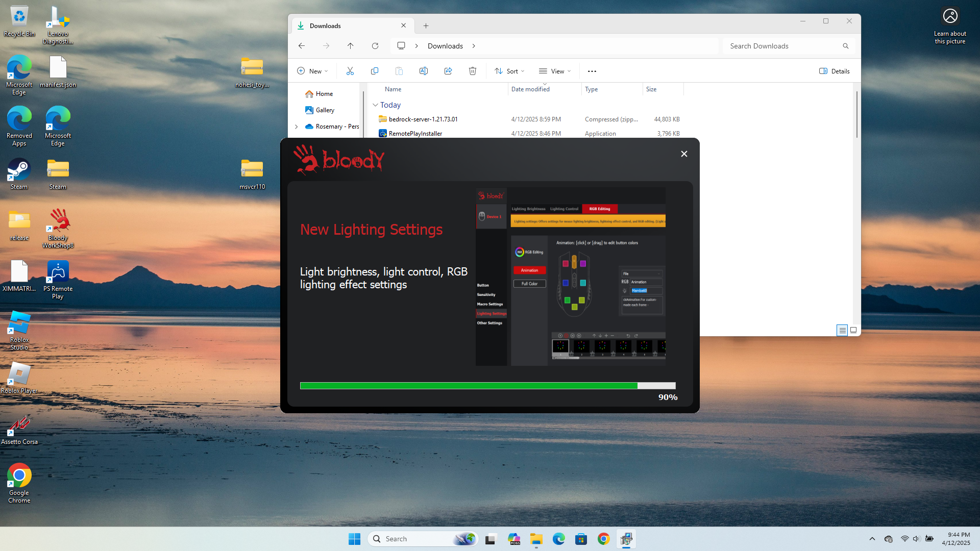Switch to details list view using status bar button
The height and width of the screenshot is (551, 980).
(842, 330)
